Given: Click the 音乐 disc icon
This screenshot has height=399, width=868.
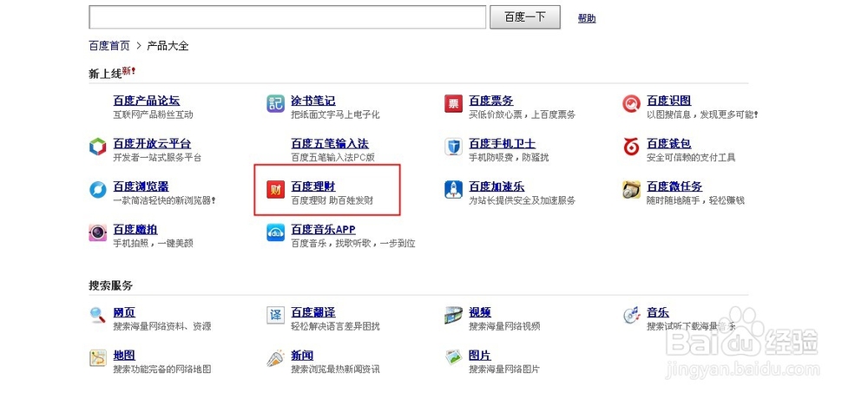Looking at the screenshot, I should coord(631,316).
